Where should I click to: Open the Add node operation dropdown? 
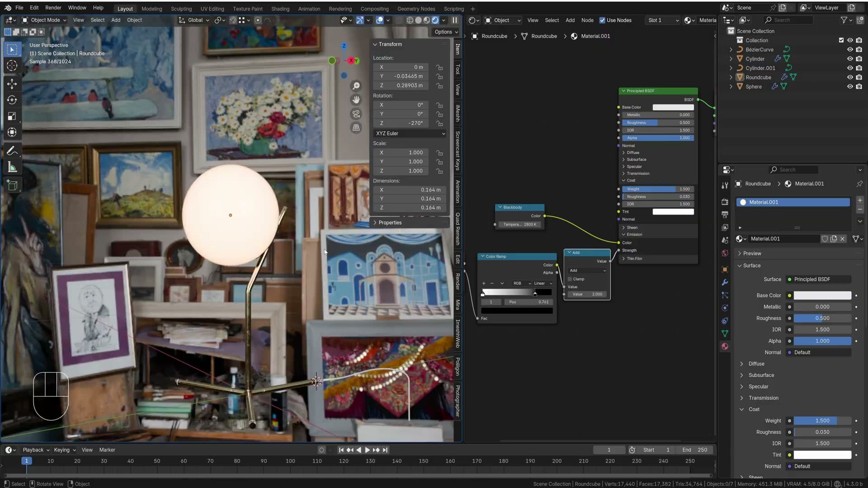pyautogui.click(x=587, y=271)
